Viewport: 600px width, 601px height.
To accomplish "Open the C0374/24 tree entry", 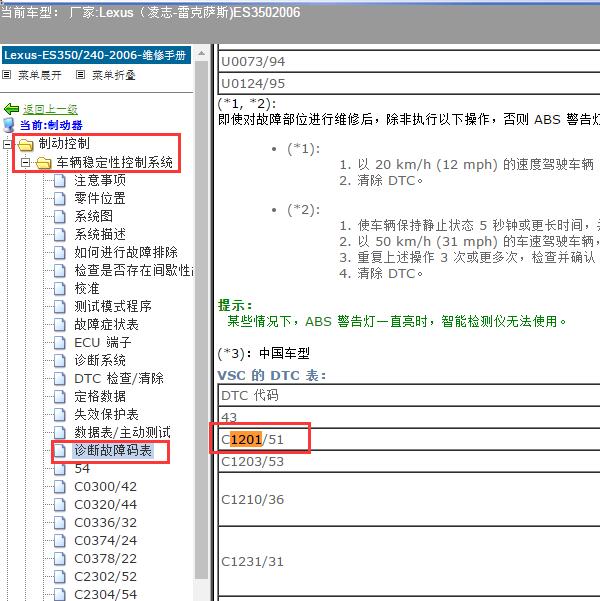I will [105, 540].
